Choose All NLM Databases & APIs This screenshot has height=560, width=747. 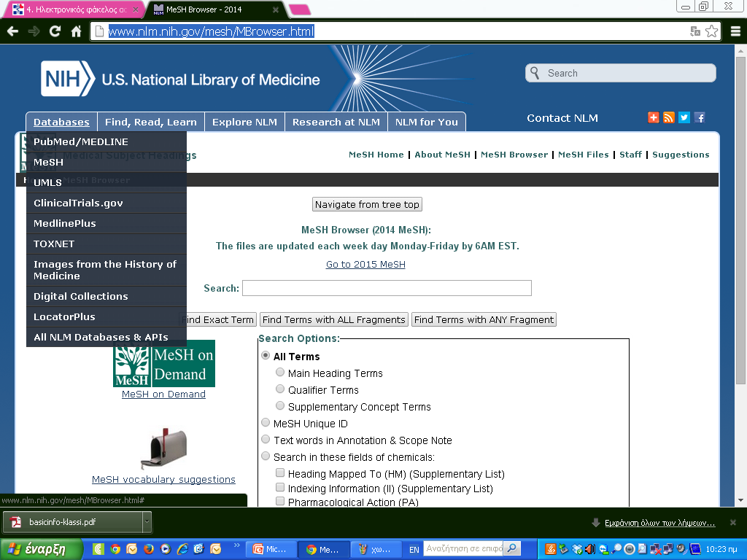click(107, 337)
